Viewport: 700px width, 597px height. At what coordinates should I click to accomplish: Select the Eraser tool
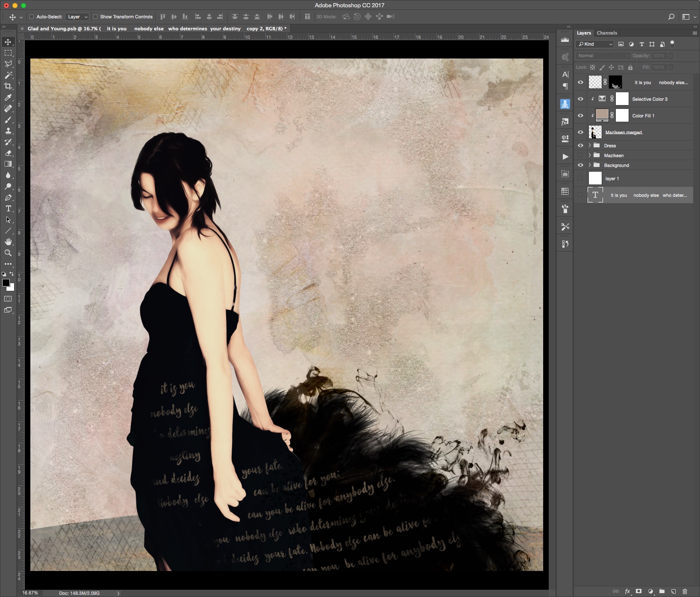pos(8,153)
